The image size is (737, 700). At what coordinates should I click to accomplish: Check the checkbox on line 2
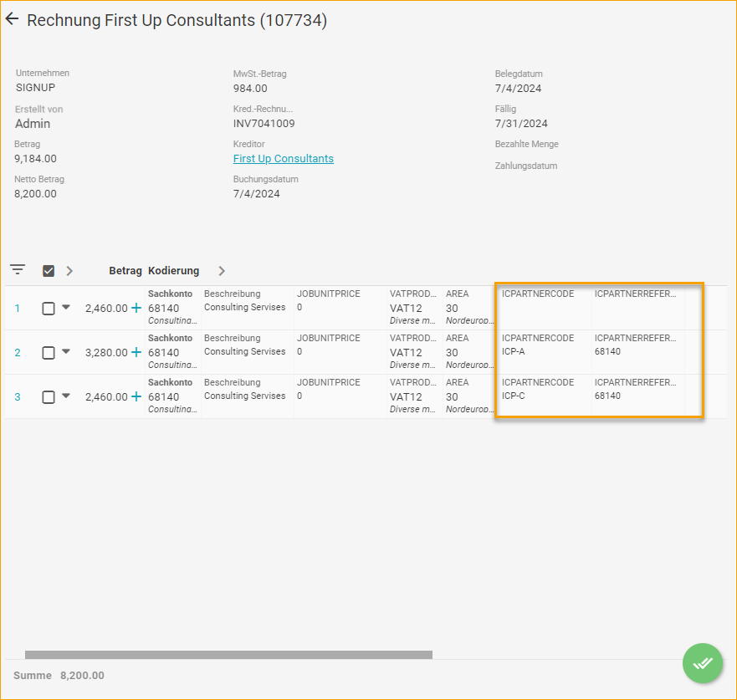click(x=48, y=352)
